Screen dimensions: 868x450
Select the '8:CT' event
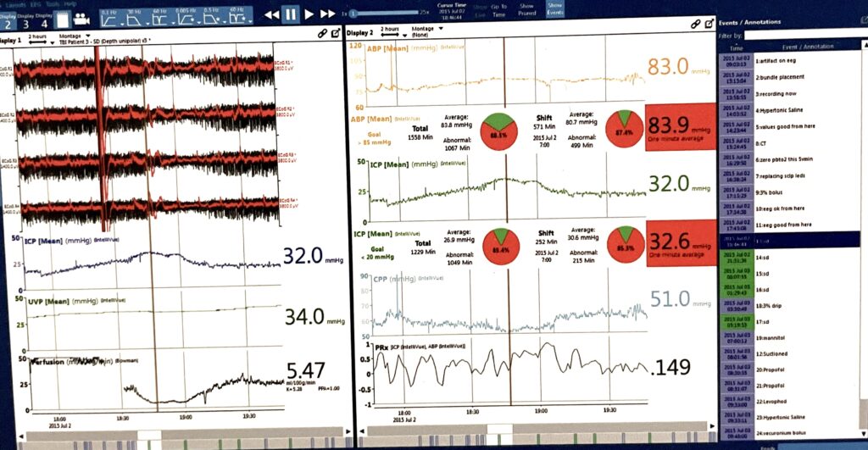pos(790,143)
